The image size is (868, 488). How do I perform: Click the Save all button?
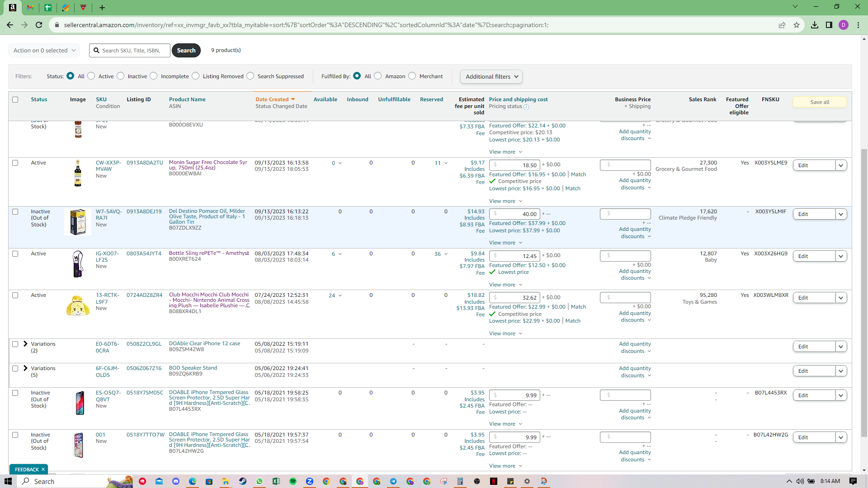tap(820, 102)
